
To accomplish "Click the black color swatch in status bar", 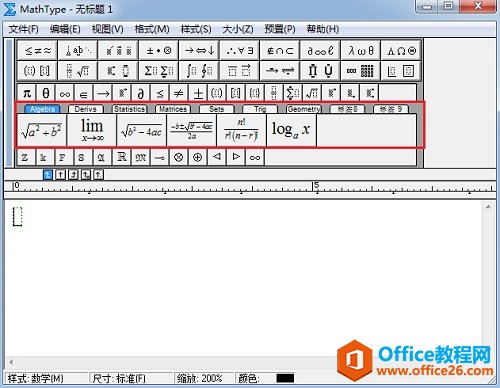I will click(285, 378).
